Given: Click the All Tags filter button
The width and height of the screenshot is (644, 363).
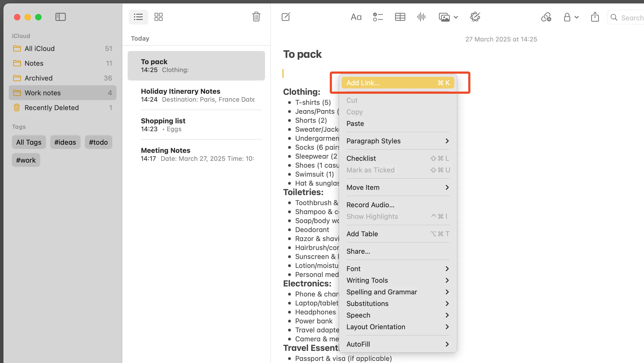Looking at the screenshot, I should (x=29, y=142).
